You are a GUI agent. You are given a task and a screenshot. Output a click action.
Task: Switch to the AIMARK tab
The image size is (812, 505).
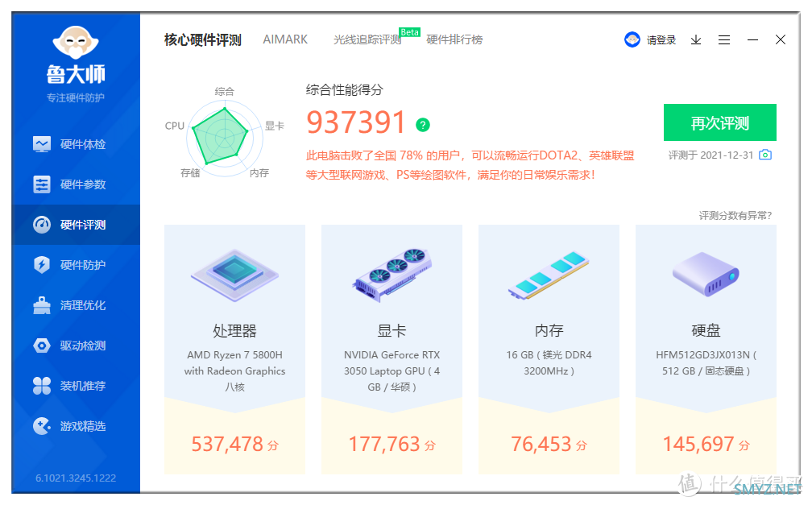(285, 39)
